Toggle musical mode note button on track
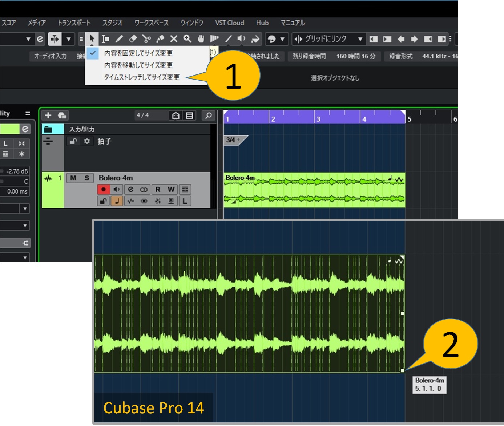Screen dimensions: 504x426 point(117,201)
